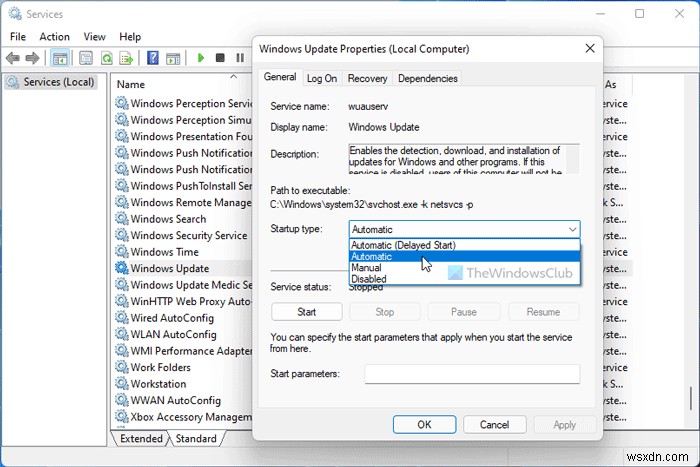This screenshot has width=700, height=467.
Task: Click the gear icon beside Windows Search
Action: pos(121,218)
